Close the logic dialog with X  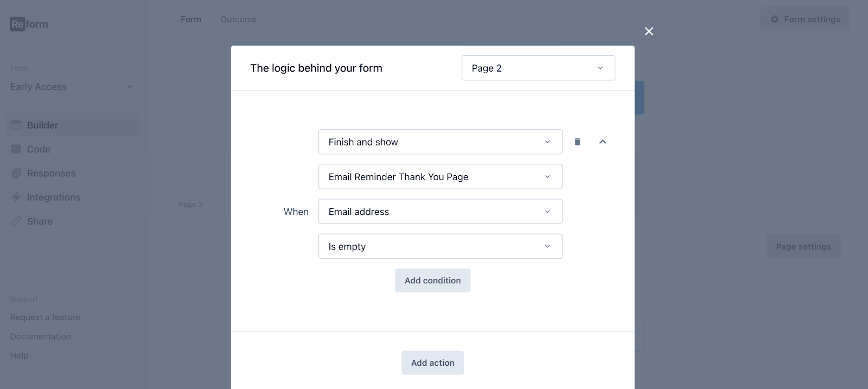tap(649, 31)
